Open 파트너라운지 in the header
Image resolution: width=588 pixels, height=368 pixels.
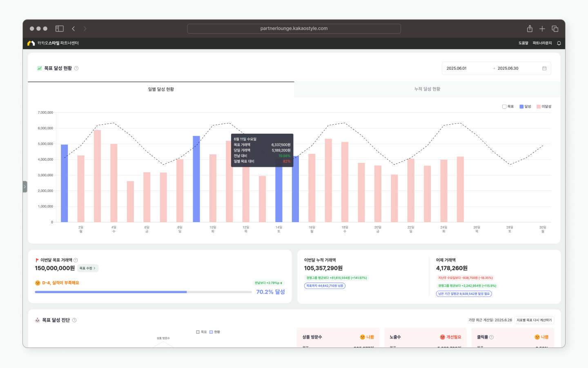(542, 43)
